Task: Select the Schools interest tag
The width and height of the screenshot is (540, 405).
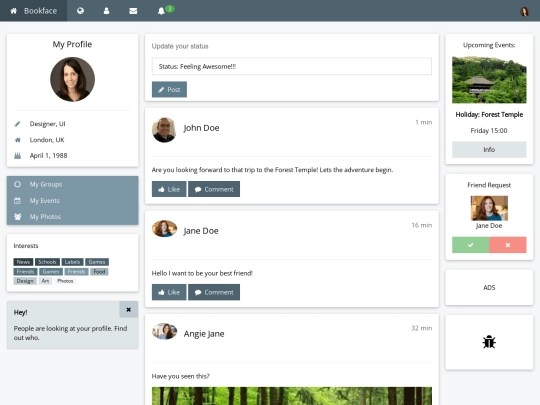Action: tap(47, 262)
